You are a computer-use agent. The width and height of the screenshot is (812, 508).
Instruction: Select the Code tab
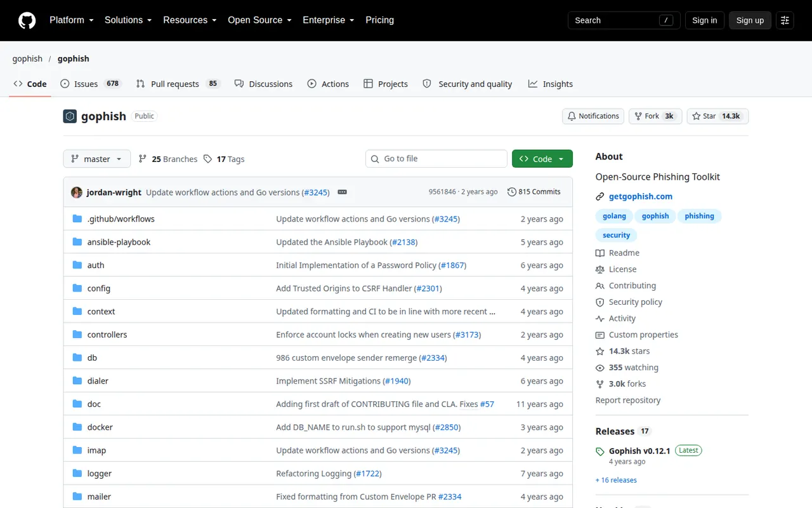pos(30,84)
